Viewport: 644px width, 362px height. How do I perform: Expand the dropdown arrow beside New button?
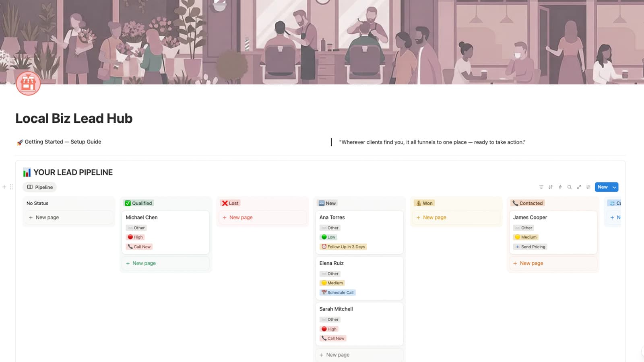614,187
